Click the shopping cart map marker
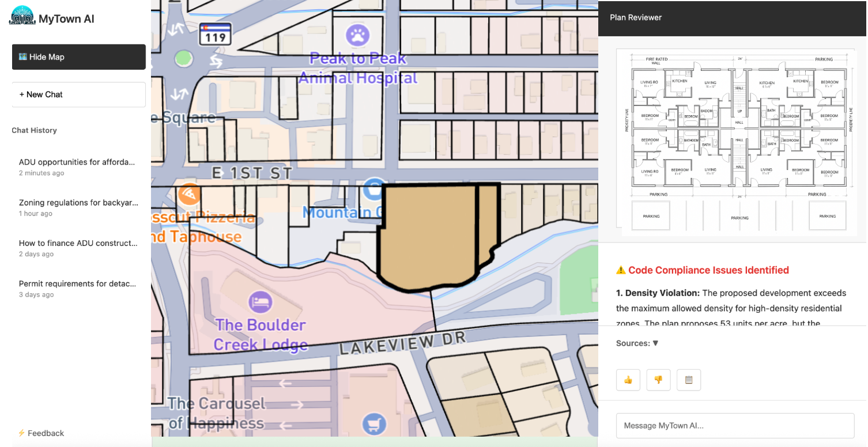 click(x=373, y=425)
